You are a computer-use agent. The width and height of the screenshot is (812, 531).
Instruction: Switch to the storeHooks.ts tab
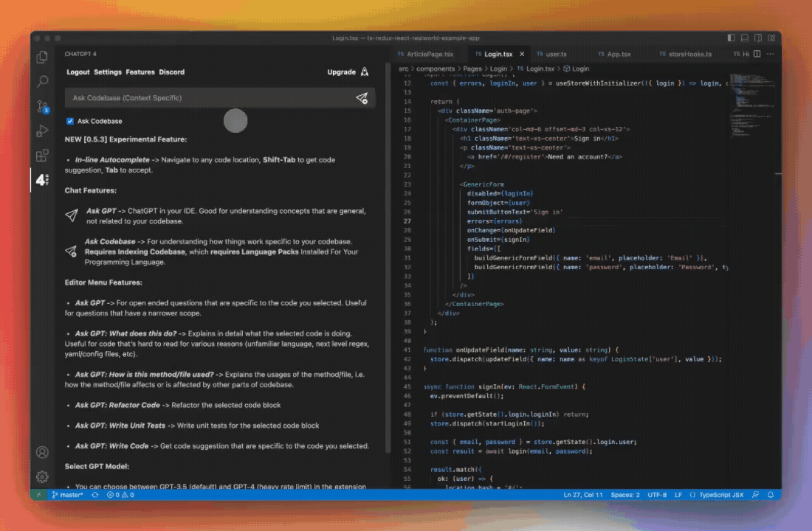685,54
